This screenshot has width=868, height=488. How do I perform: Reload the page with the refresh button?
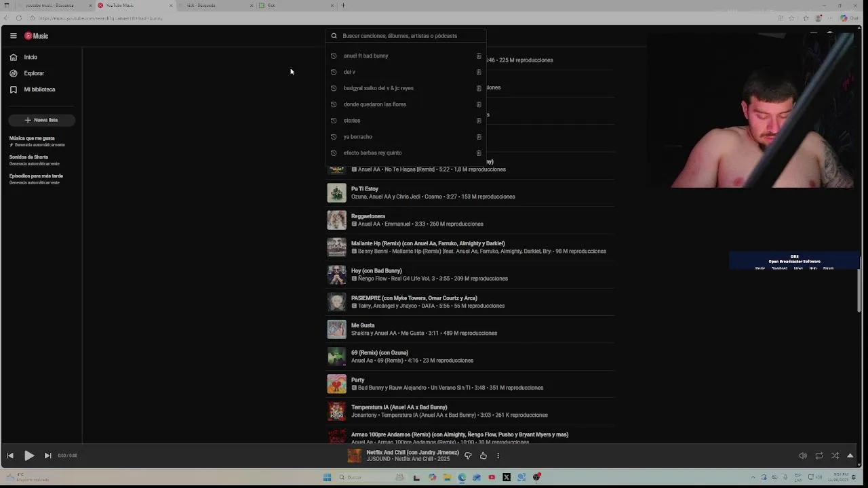click(18, 18)
